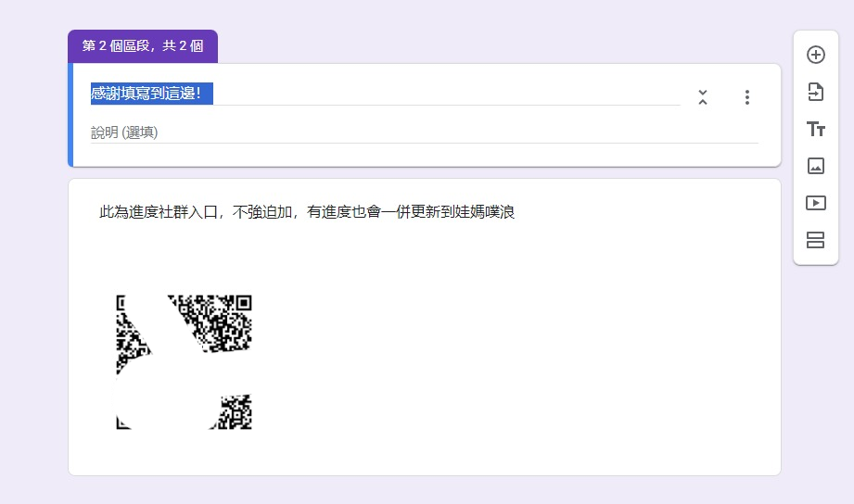
Task: Open the Import questions tool
Action: [x=816, y=92]
